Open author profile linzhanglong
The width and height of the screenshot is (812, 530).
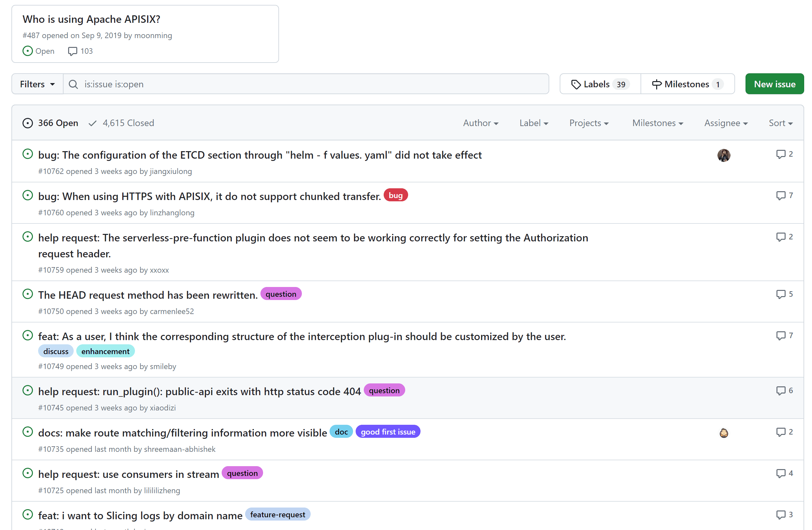click(x=172, y=213)
